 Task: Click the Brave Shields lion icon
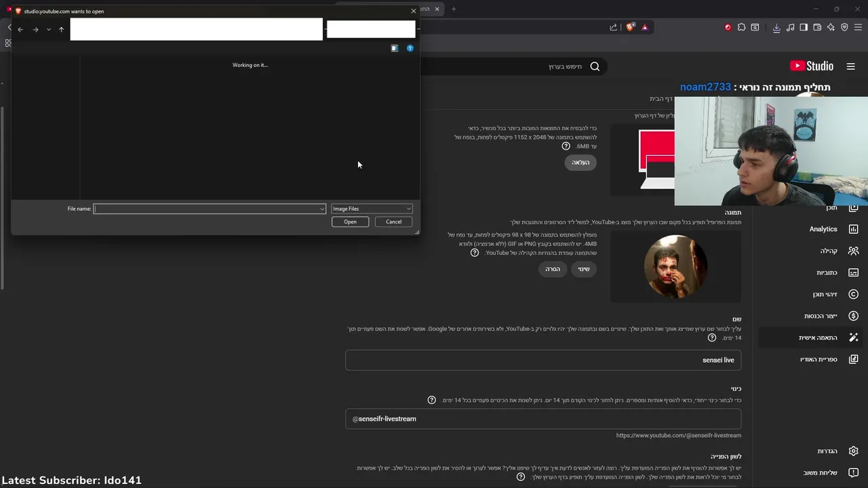[631, 27]
